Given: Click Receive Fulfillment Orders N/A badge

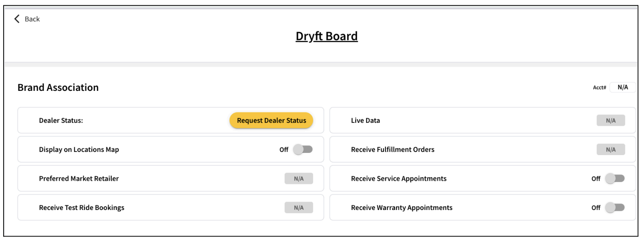Looking at the screenshot, I should (611, 150).
